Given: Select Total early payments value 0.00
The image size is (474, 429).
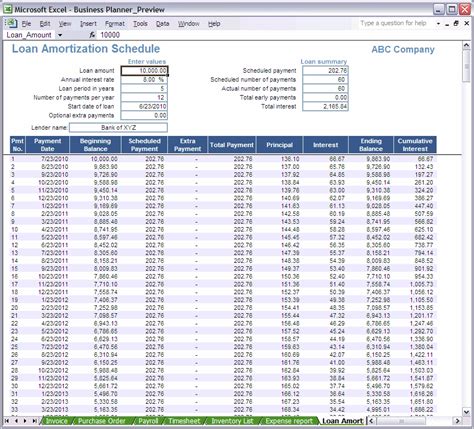Looking at the screenshot, I should pyautogui.click(x=325, y=98).
